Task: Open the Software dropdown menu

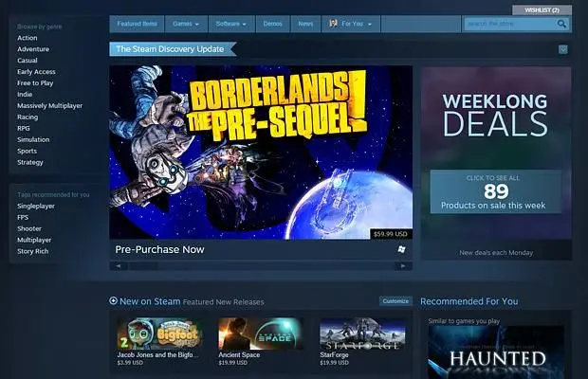Action: coord(231,24)
